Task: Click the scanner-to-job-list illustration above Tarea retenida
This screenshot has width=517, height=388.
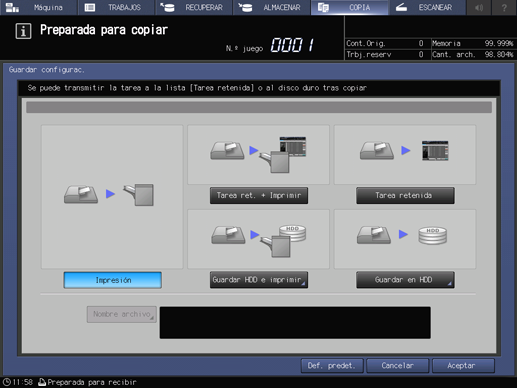Action: coord(405,155)
